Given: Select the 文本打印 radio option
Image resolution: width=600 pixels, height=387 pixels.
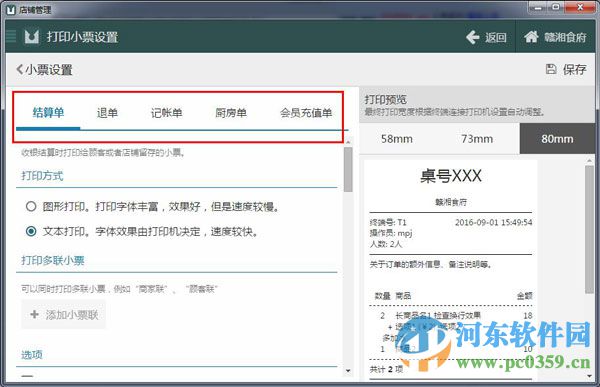Looking at the screenshot, I should 31,231.
